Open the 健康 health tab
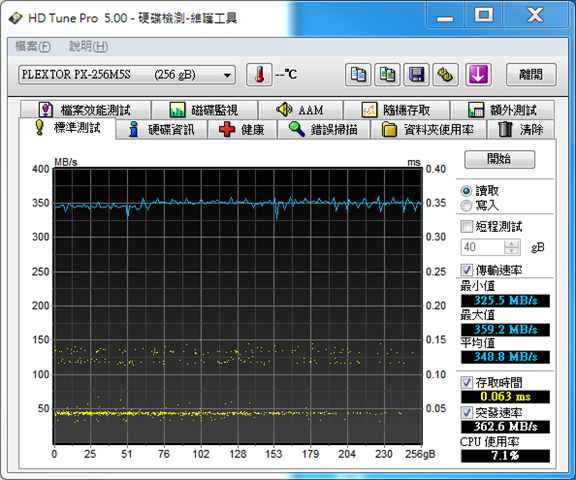 (x=242, y=130)
